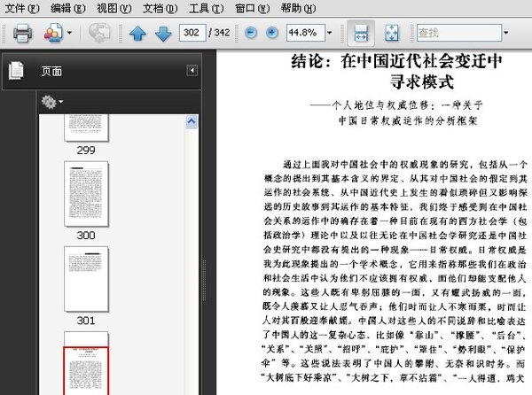Go to the next page with the down arrow
This screenshot has height=395, width=532.
(x=163, y=34)
